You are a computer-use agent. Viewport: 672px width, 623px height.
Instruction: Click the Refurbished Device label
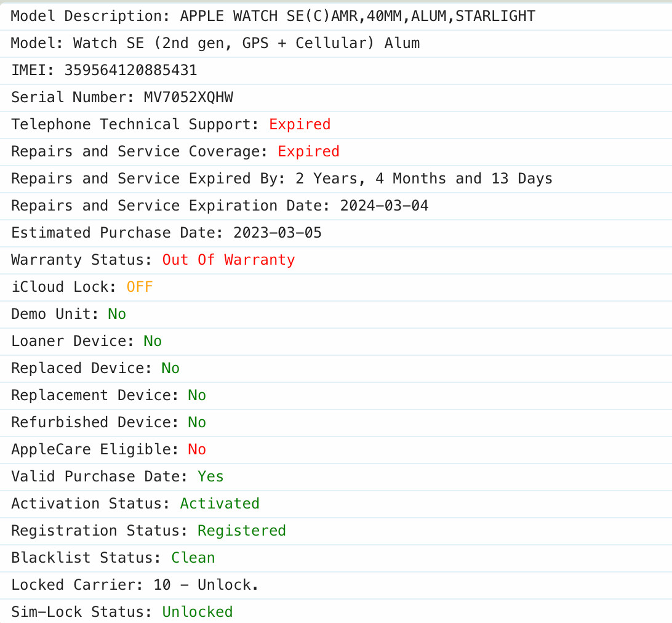click(95, 422)
